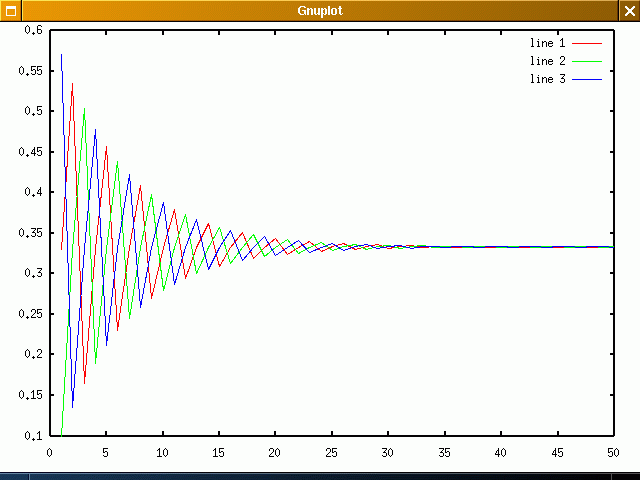Open the window menu icon in title bar
This screenshot has width=640, height=480.
9,10
